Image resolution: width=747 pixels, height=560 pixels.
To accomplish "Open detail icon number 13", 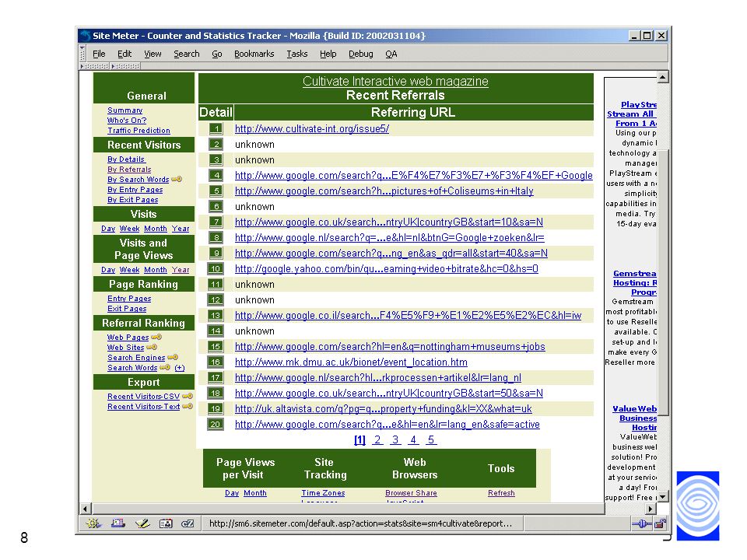I will [x=216, y=315].
